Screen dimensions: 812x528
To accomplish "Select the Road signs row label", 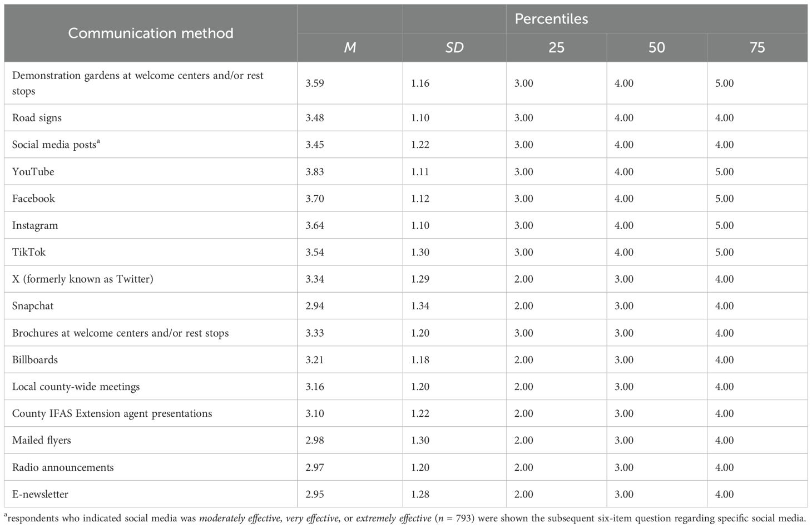I will tap(37, 118).
